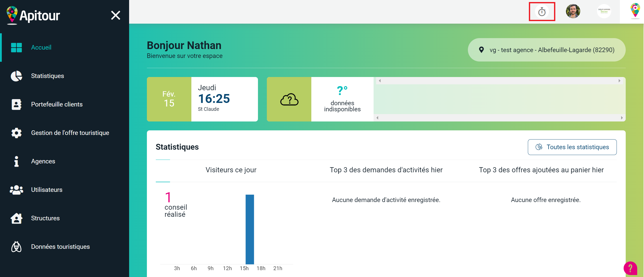Open the pink help question mark button
The image size is (644, 277).
point(630,268)
